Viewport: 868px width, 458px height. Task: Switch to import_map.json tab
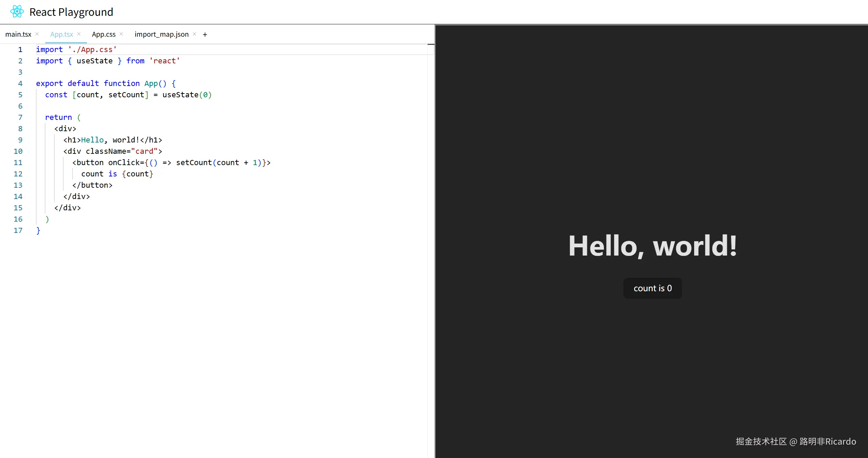click(162, 34)
